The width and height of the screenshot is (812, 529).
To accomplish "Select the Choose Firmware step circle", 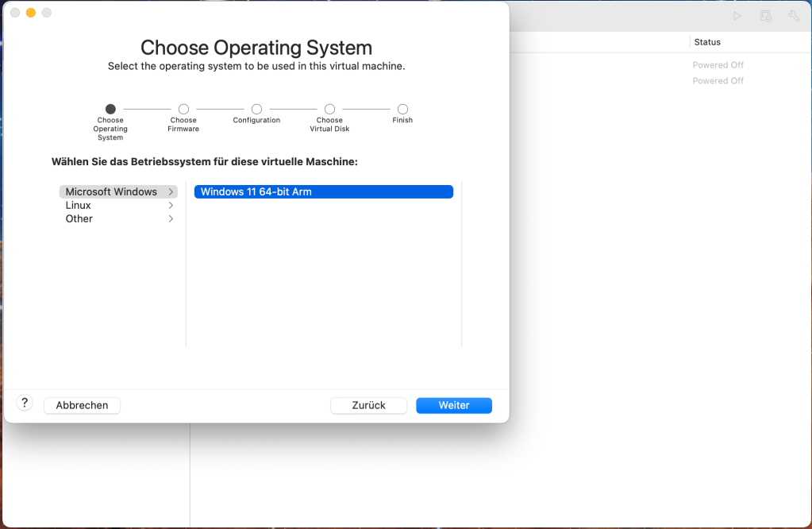I will coord(183,110).
